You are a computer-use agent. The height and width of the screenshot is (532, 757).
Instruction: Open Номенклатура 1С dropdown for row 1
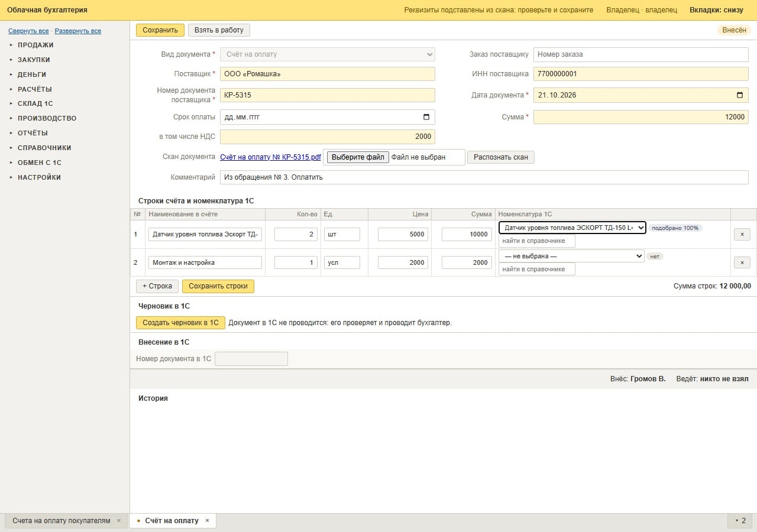point(572,228)
